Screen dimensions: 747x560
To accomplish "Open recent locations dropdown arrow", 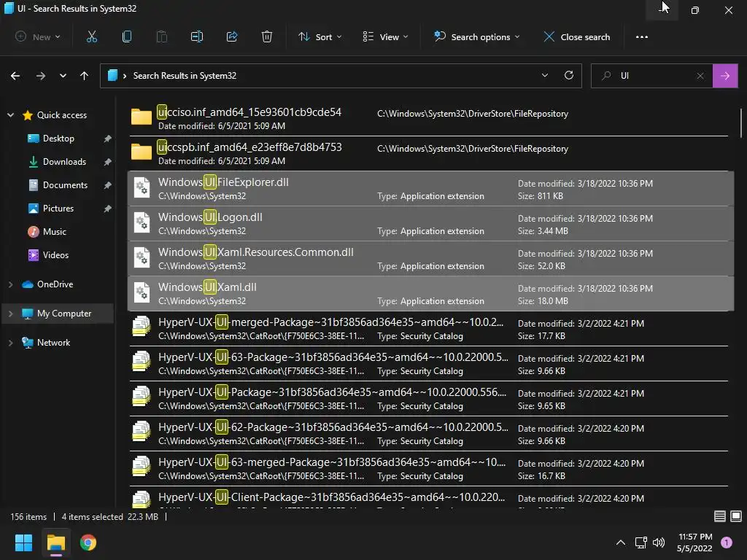I will (x=63, y=76).
